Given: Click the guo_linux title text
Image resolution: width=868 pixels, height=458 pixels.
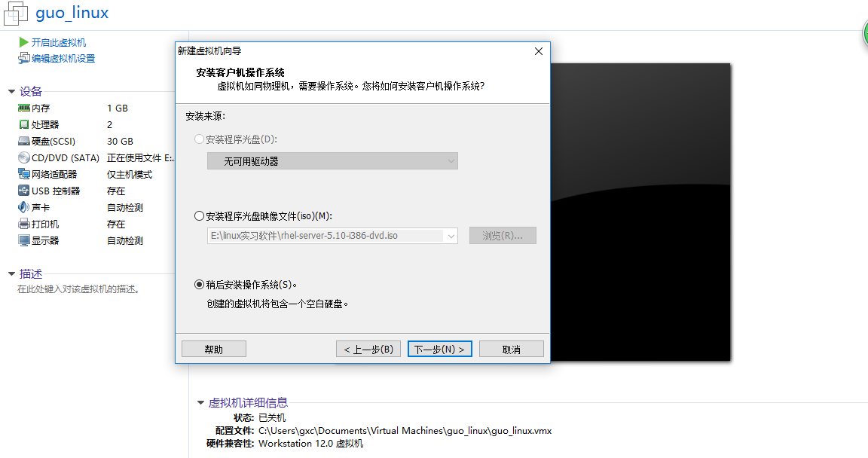Looking at the screenshot, I should [x=72, y=13].
